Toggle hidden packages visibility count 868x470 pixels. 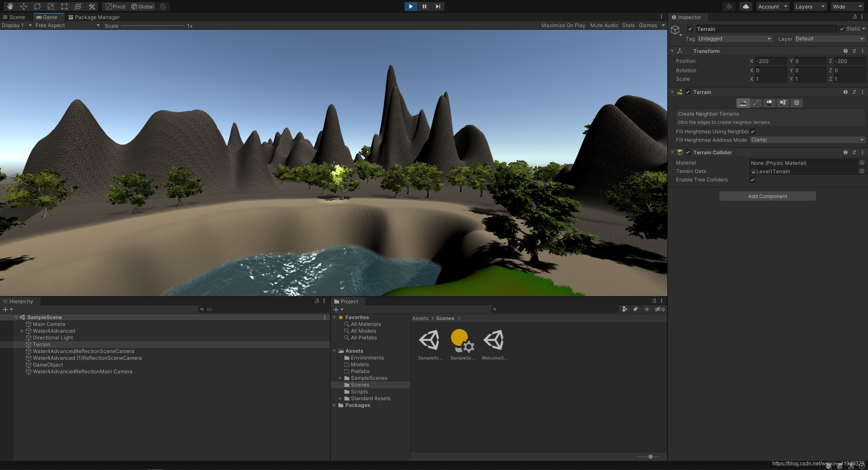click(660, 309)
